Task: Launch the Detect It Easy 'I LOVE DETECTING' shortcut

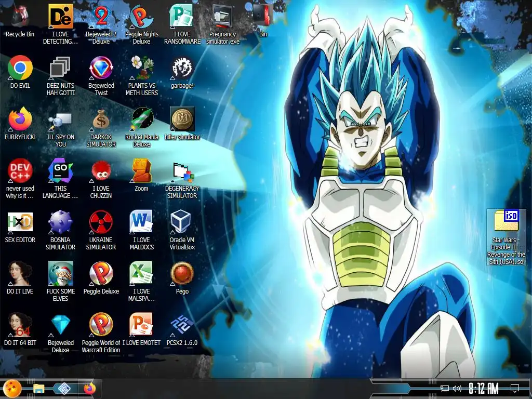Action: 60,24
